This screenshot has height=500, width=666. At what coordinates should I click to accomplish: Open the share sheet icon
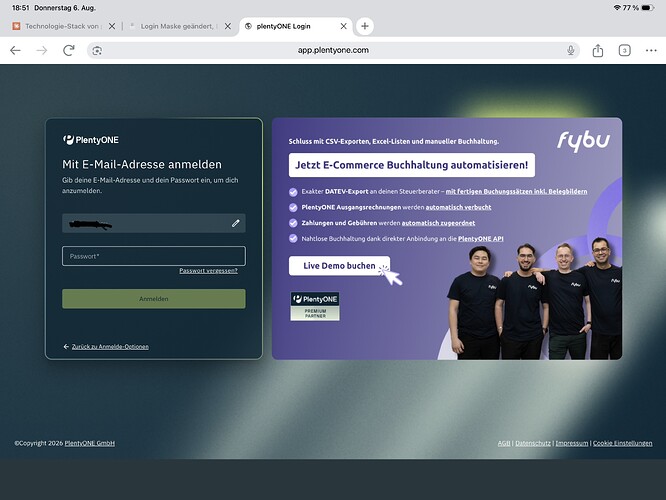[598, 51]
